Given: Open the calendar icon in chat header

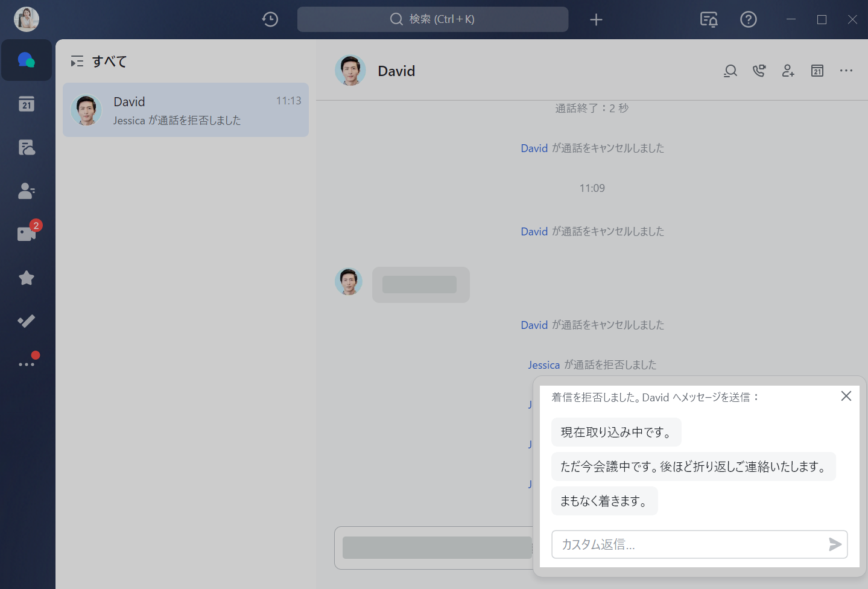Looking at the screenshot, I should pyautogui.click(x=817, y=71).
